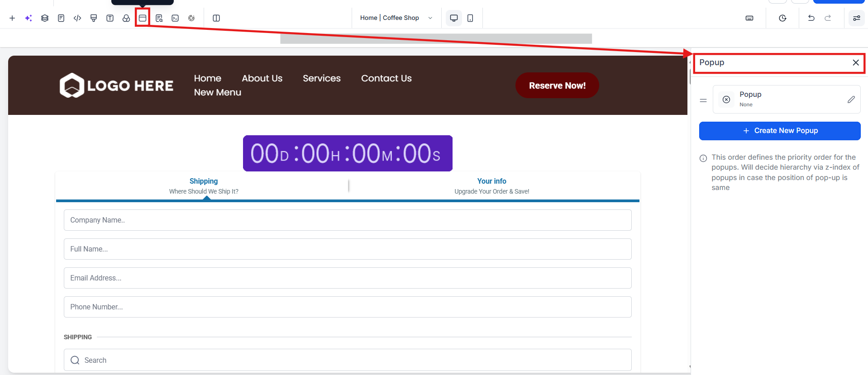Viewport: 868px width, 375px height.
Task: Open the Layers panel icon
Action: [x=45, y=18]
